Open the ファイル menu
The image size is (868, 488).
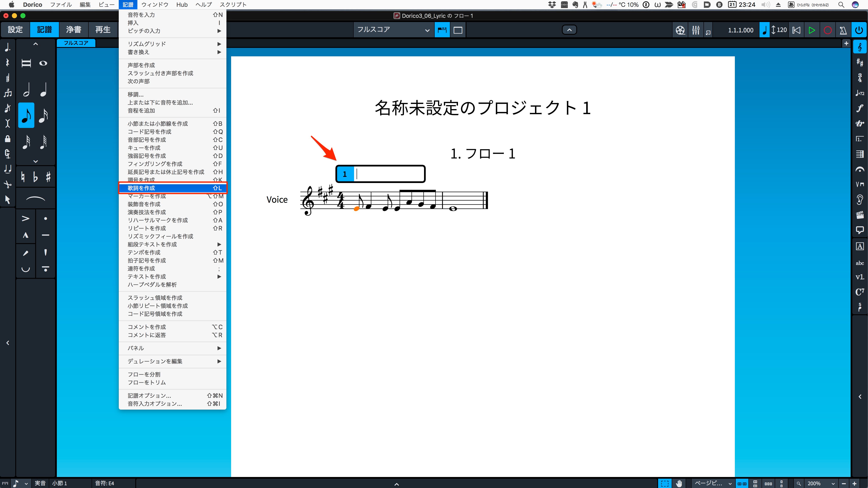[61, 5]
